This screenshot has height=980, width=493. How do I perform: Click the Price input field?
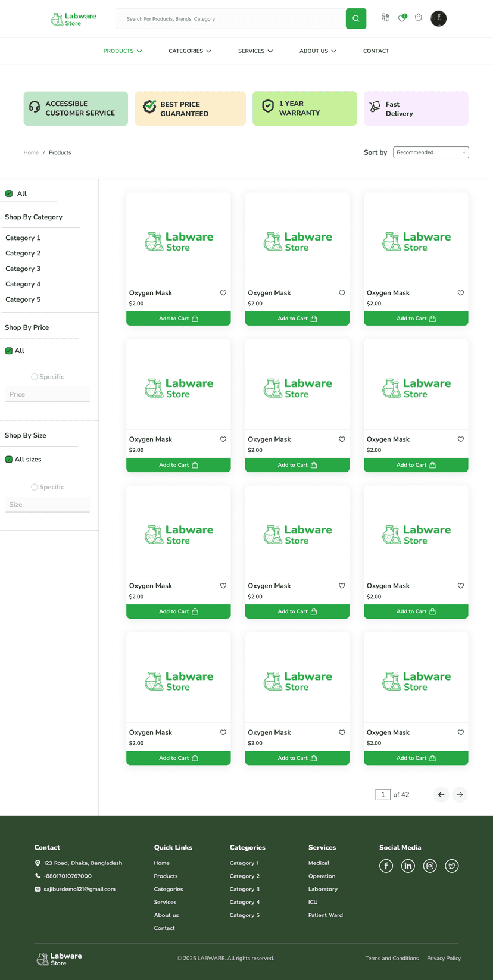tap(48, 394)
